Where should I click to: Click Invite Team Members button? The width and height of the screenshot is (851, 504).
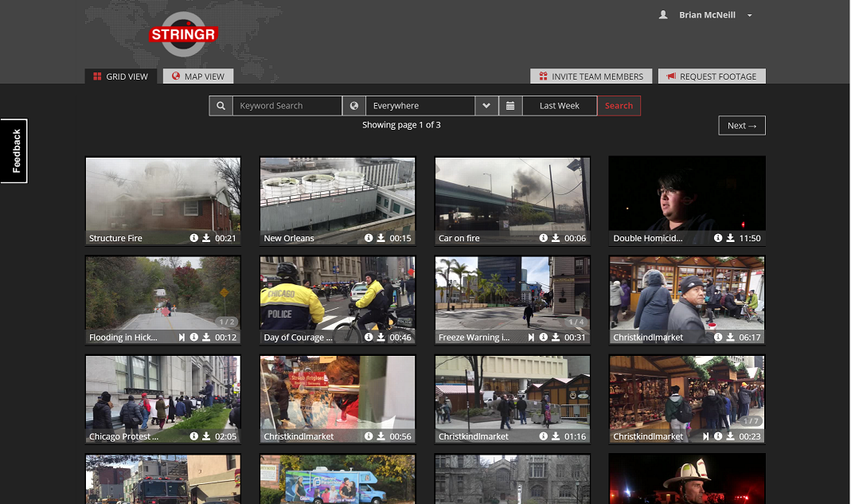(591, 76)
